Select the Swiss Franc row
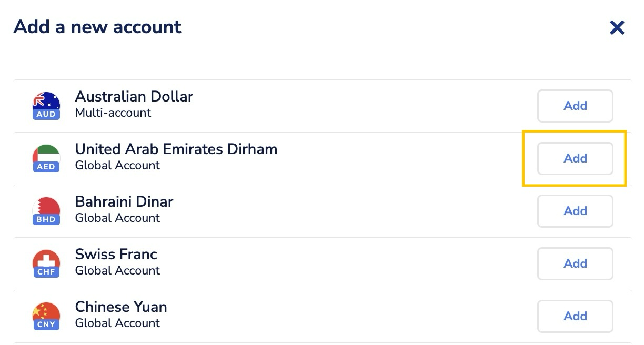This screenshot has width=644, height=345. coord(263,262)
